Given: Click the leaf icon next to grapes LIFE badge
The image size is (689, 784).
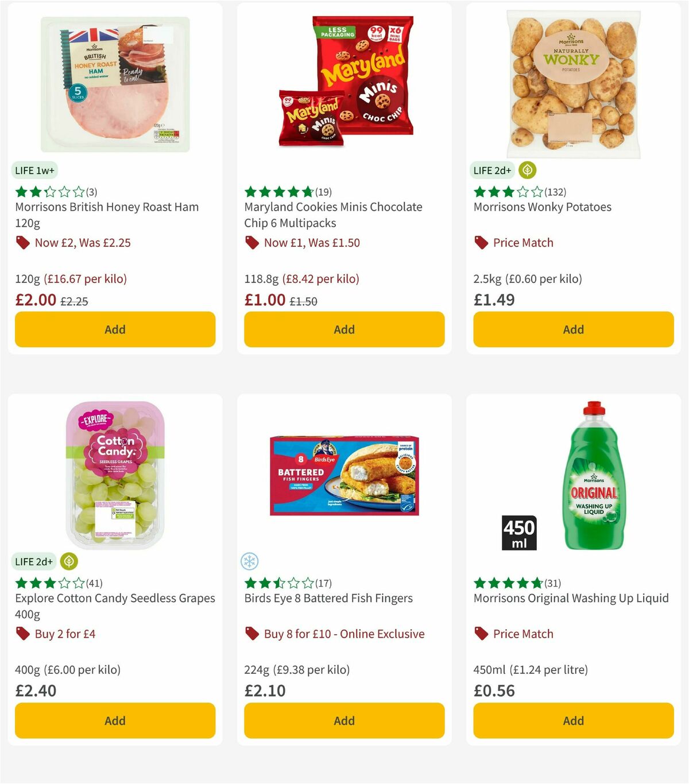Looking at the screenshot, I should (68, 561).
